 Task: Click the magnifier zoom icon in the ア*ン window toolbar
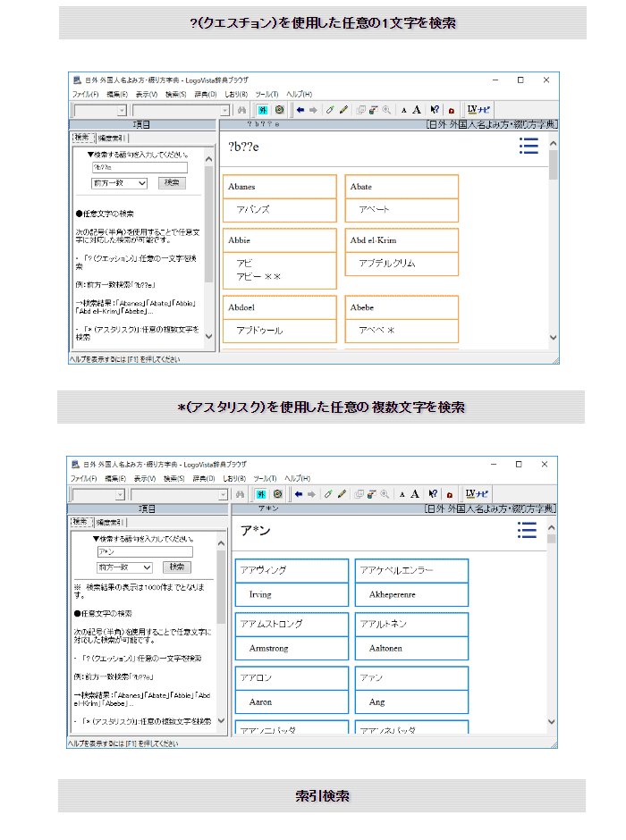[386, 494]
